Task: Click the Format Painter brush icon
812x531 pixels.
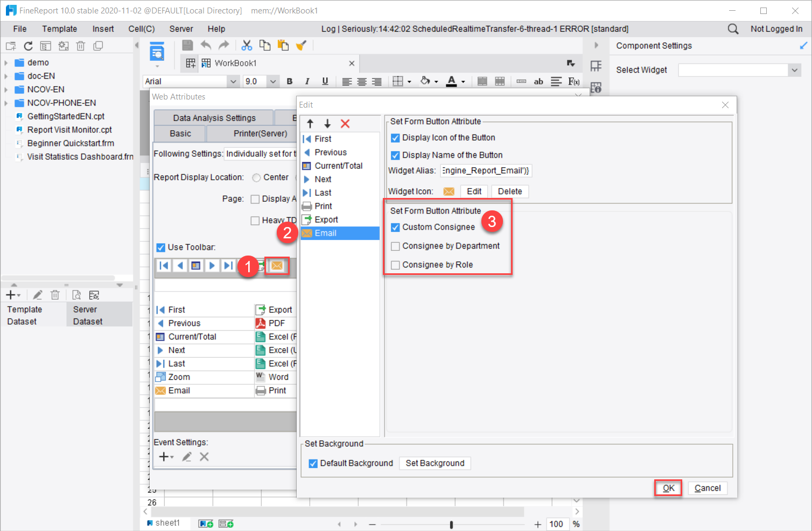Action: [x=301, y=45]
